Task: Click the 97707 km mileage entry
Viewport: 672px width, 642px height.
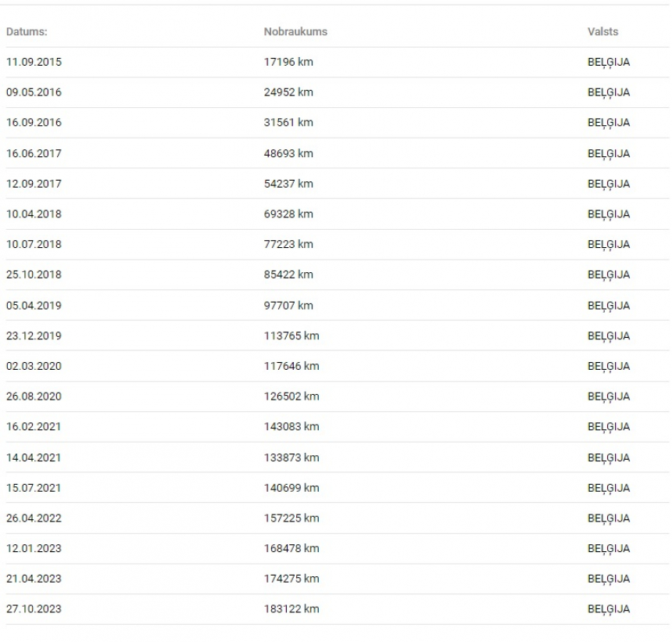Action: coord(288,305)
